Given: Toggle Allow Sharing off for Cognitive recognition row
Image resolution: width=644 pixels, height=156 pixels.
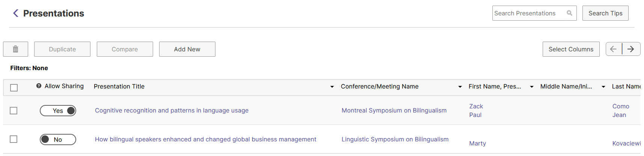Looking at the screenshot, I should pyautogui.click(x=58, y=111).
